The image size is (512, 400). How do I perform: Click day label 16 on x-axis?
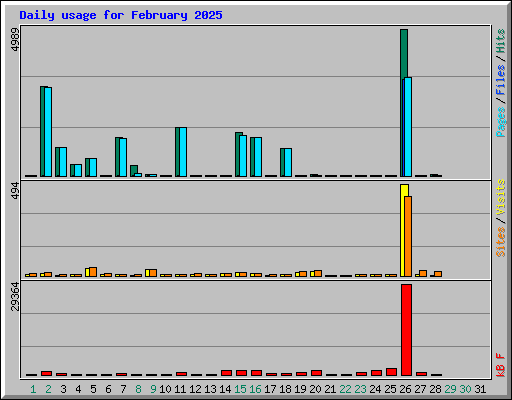click(255, 389)
